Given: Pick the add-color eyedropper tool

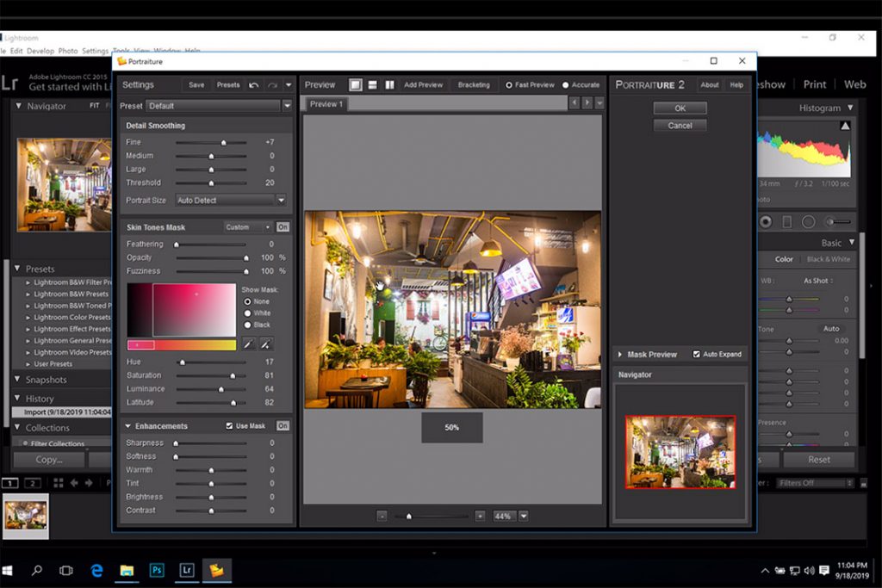Looking at the screenshot, I should point(265,344).
